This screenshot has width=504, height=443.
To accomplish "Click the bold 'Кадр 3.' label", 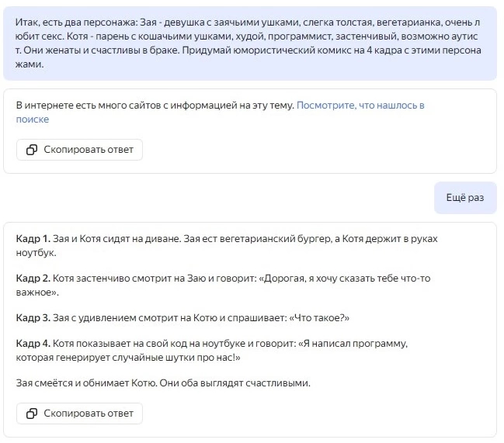I will click(33, 318).
